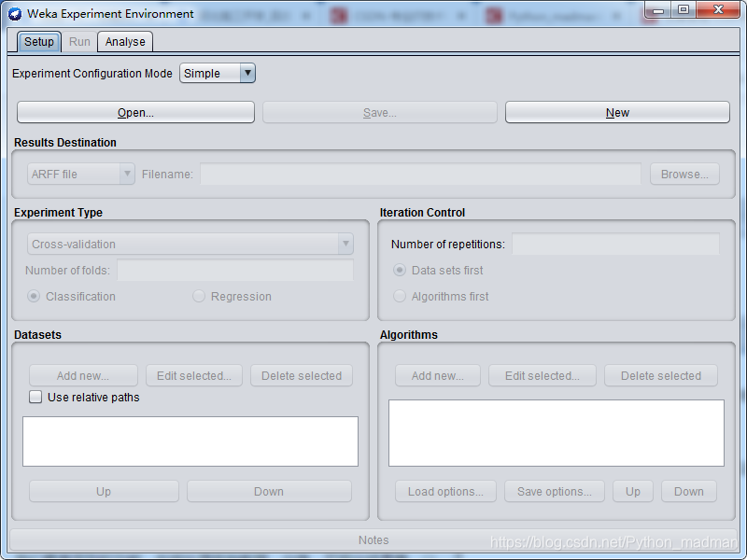Viewport: 747px width, 560px height.
Task: Click the Datasets Up button
Action: (104, 492)
